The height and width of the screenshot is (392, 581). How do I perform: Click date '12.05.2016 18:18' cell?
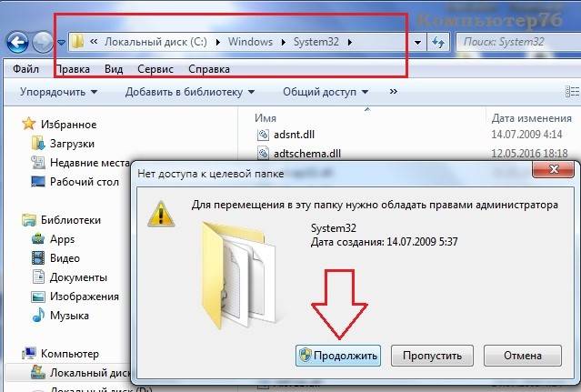tap(529, 153)
